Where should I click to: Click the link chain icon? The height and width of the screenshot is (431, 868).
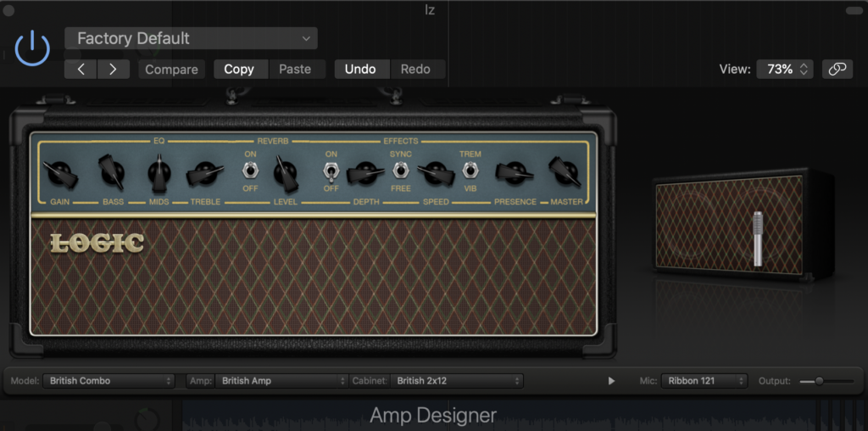[837, 70]
